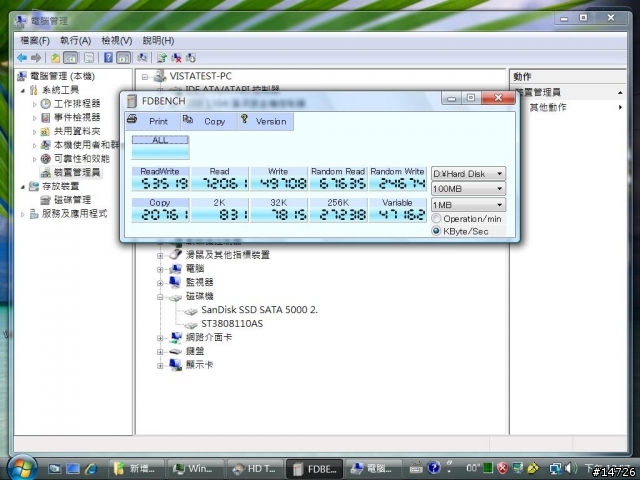Open Internet Explorer from Quick Launch
Viewport: 640px width, 480px height.
click(91, 469)
